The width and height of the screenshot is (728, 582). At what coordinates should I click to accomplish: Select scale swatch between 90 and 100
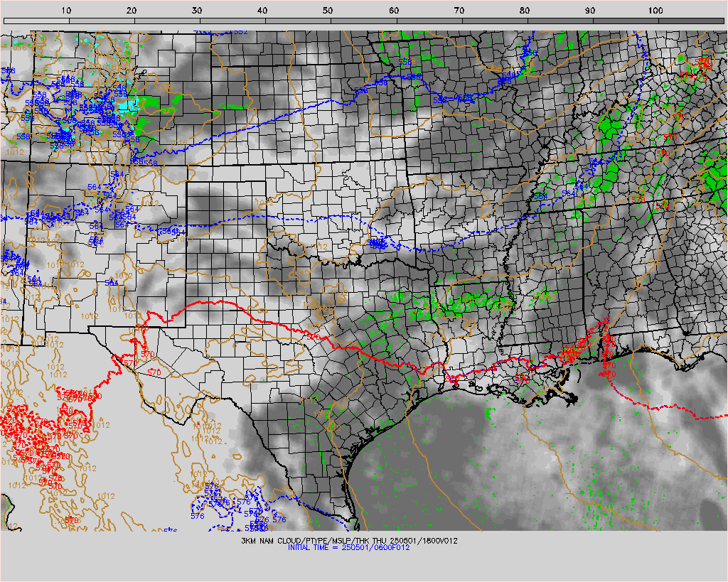[626, 21]
